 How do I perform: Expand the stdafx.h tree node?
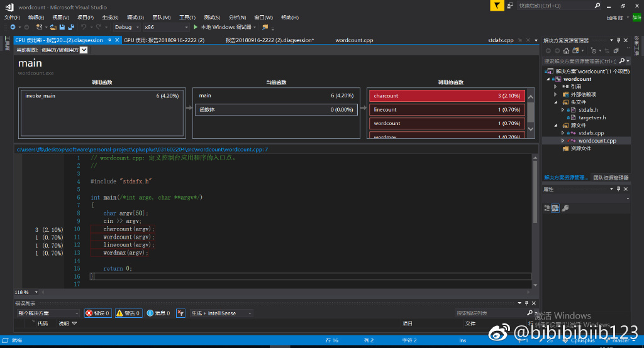pyautogui.click(x=563, y=110)
